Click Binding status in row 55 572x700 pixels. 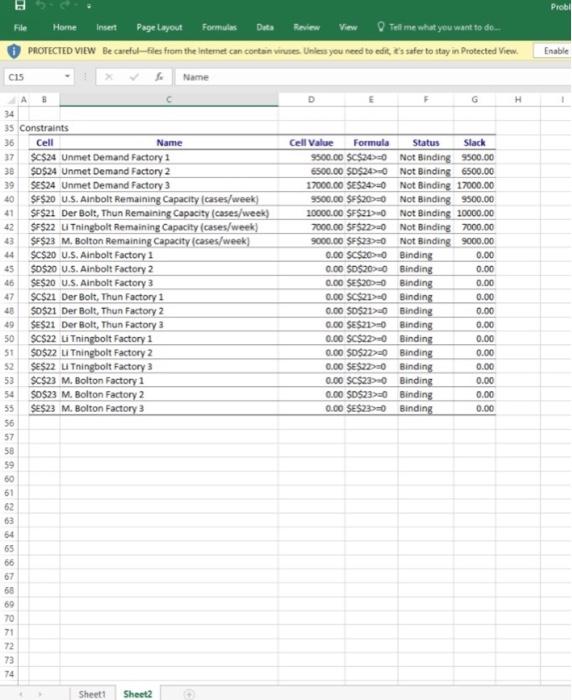tap(426, 408)
